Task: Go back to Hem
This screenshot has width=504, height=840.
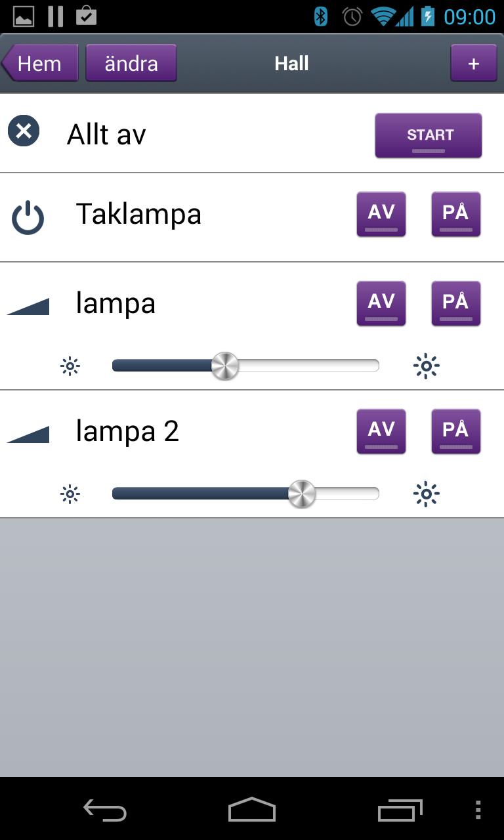Action: pos(40,64)
